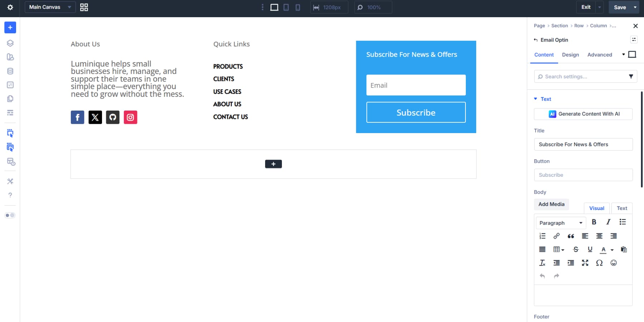
Task: Click the Facebook social icon in the footer
Action: coord(77,117)
